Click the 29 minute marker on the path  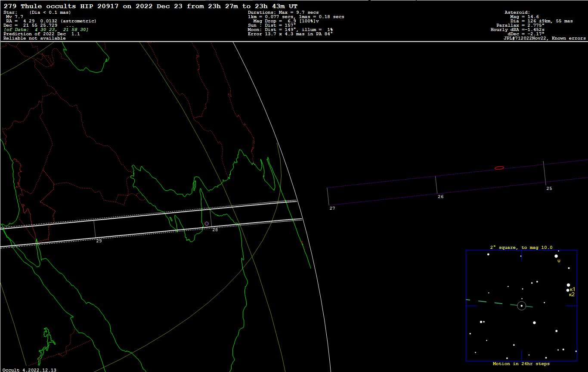point(99,241)
